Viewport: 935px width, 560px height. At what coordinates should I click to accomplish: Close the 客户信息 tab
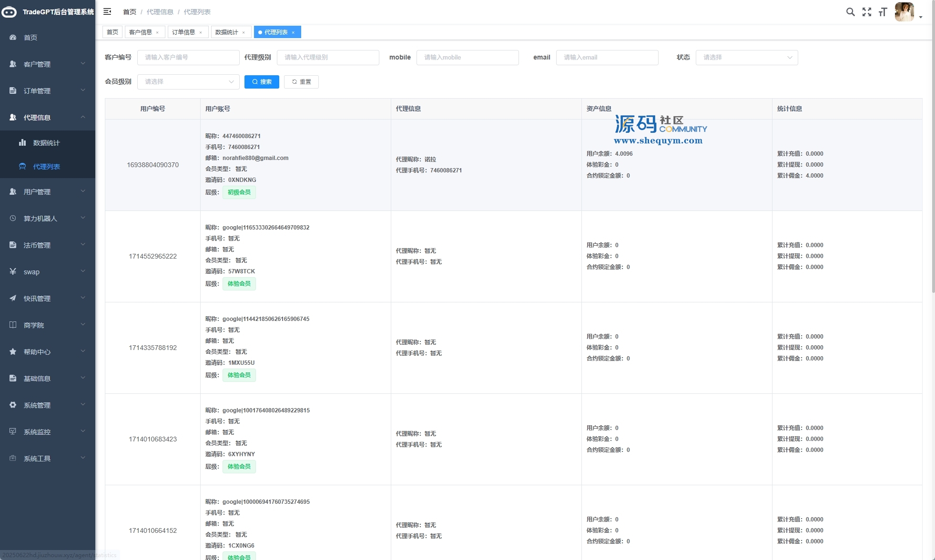[157, 32]
